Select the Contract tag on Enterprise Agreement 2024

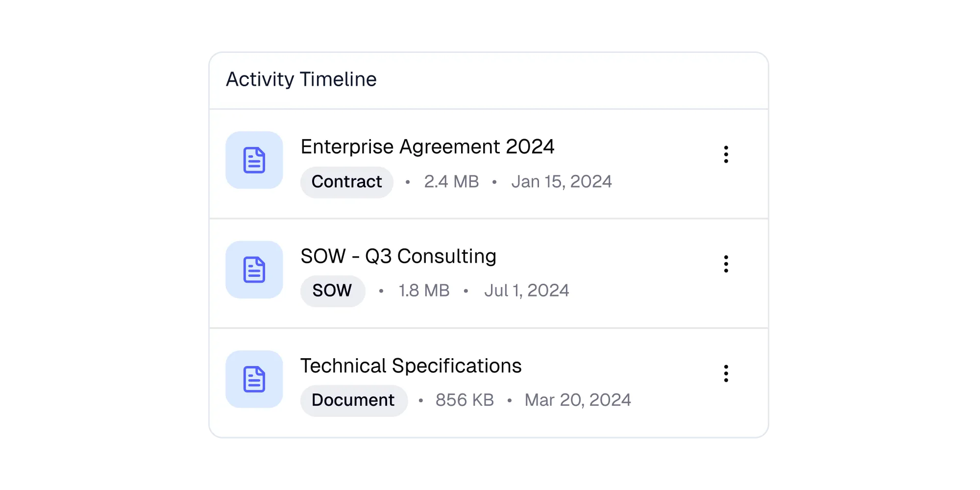pyautogui.click(x=346, y=182)
